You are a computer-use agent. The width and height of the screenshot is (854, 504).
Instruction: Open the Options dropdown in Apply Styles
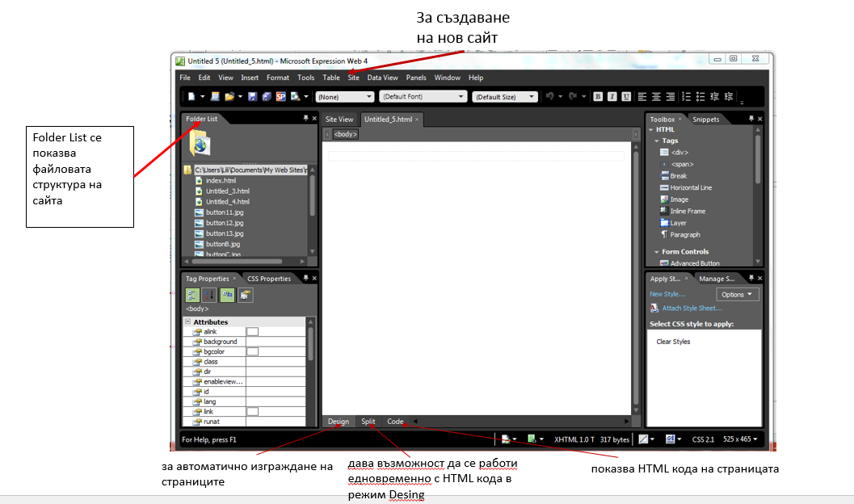pos(737,295)
